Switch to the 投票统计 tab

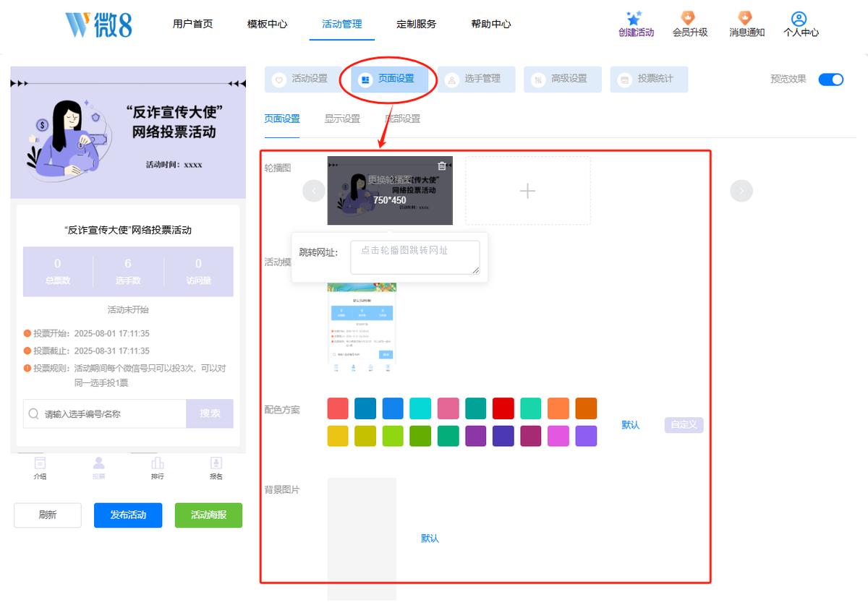point(649,80)
